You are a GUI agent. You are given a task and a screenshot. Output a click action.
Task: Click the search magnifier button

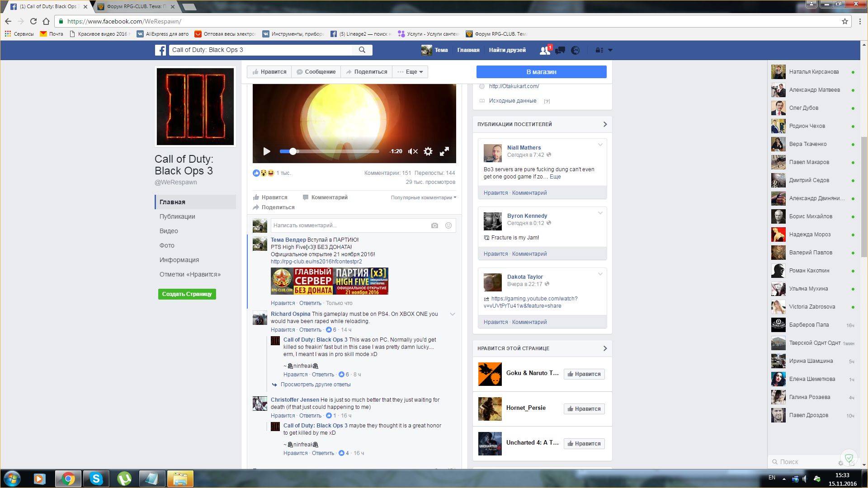tap(362, 50)
